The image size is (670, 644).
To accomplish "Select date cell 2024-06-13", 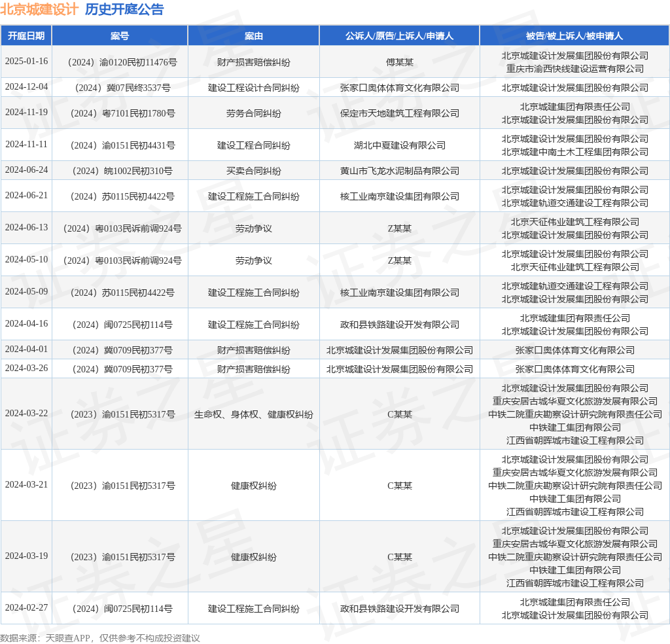I will [26, 228].
